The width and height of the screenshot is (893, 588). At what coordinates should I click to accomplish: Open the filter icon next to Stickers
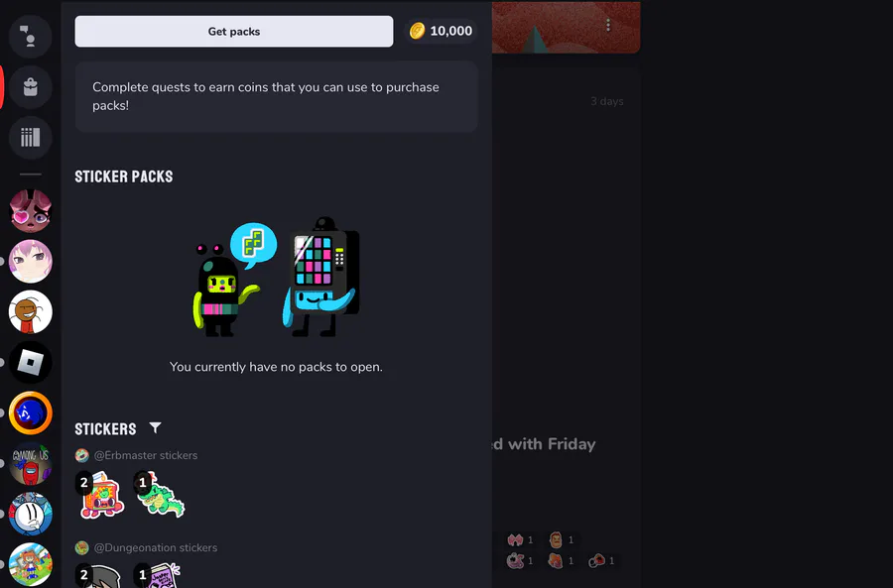point(155,427)
